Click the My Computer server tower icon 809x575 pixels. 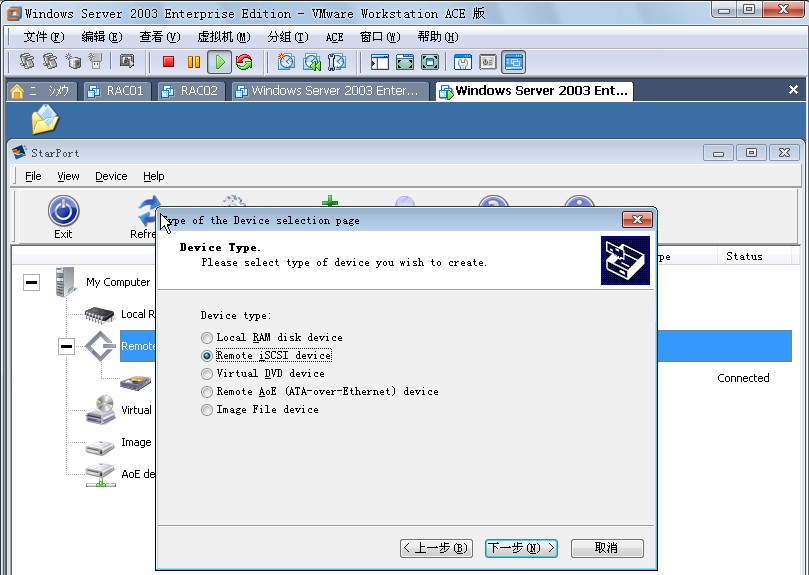(66, 282)
